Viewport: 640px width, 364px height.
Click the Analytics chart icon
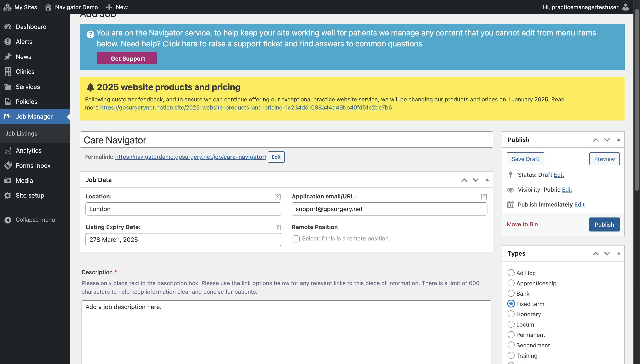[8, 150]
